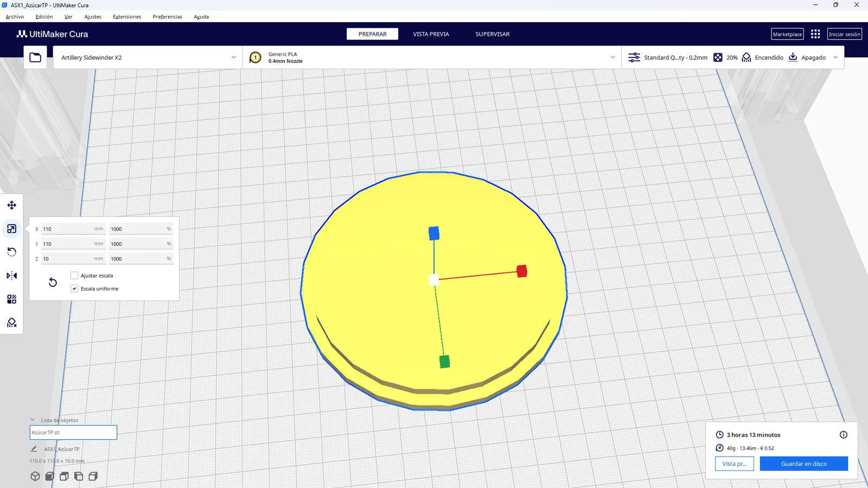Click the X scale percentage field
868x488 pixels.
[141, 229]
